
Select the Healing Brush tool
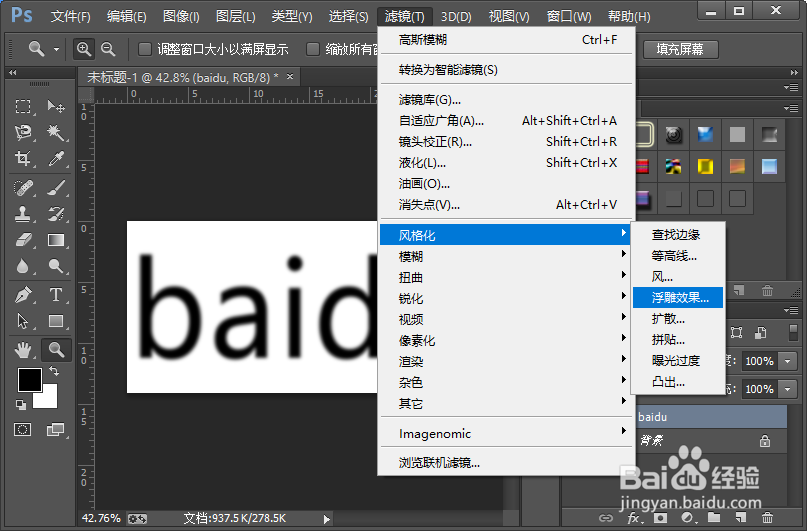[23, 187]
